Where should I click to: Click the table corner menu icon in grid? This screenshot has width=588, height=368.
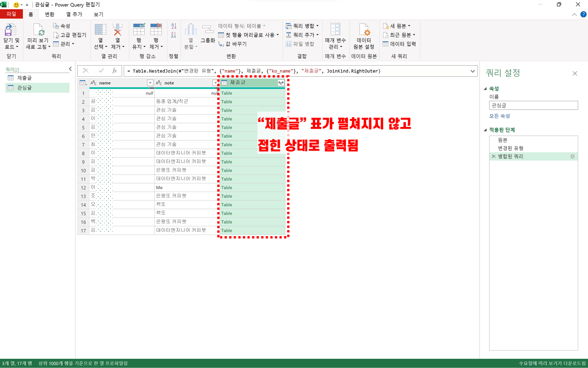coord(83,83)
